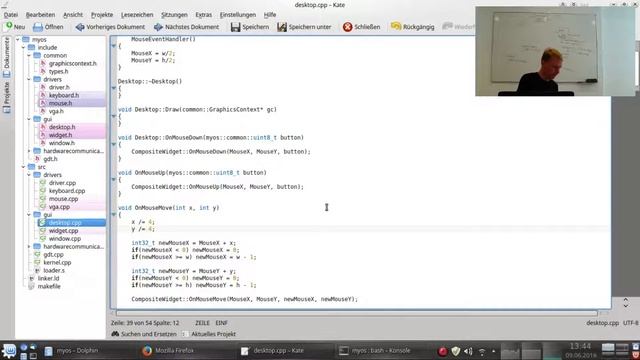Screen dimensions: 640x360
Task: Open the Projekte menu
Action: [102, 15]
